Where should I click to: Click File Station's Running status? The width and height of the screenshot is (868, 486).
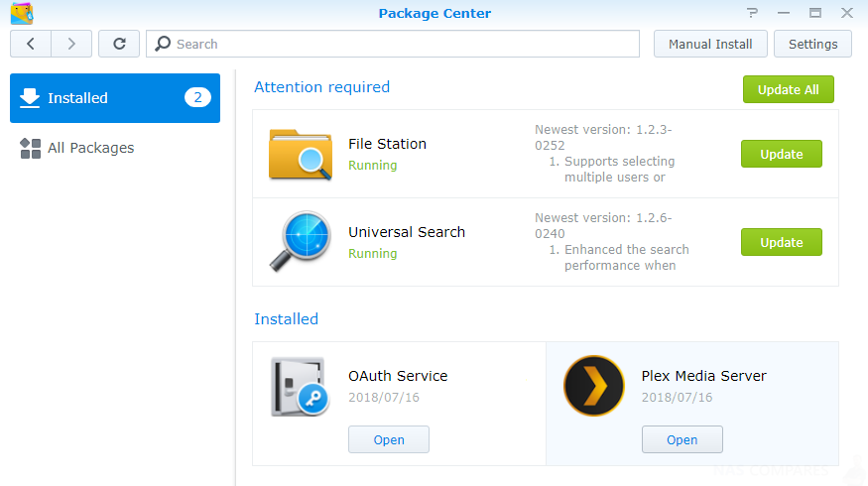(x=373, y=165)
